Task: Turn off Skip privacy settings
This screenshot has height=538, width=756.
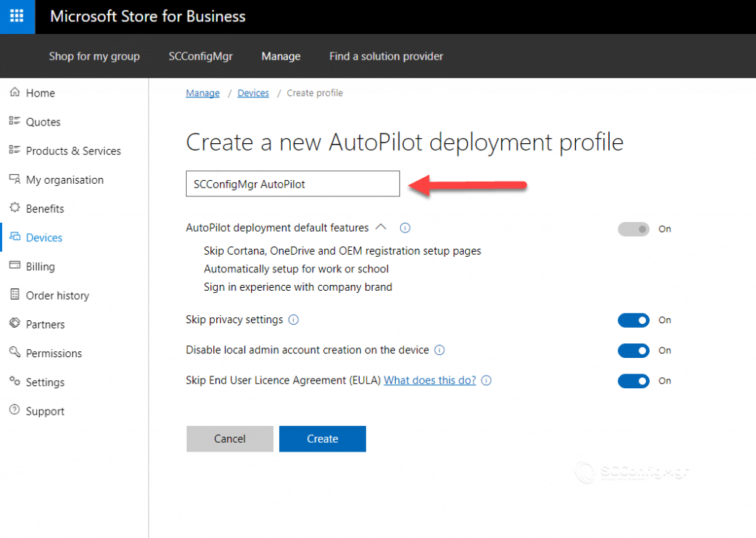Action: [633, 320]
